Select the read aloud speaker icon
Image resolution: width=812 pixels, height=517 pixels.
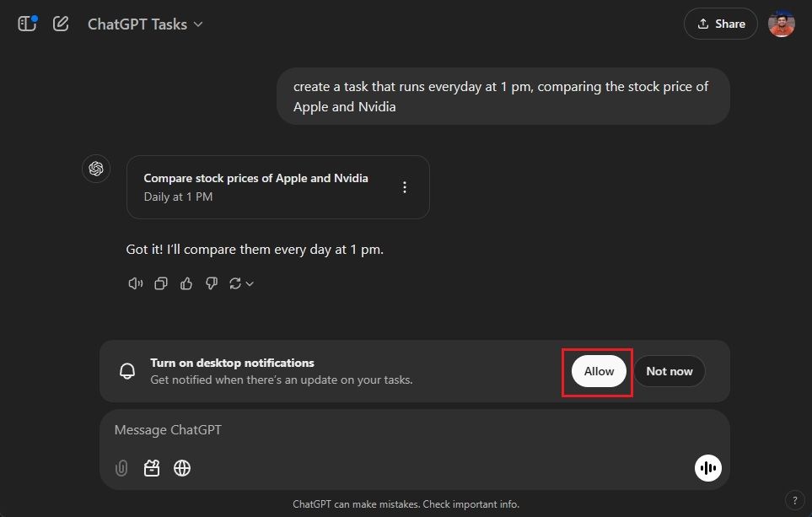[135, 283]
